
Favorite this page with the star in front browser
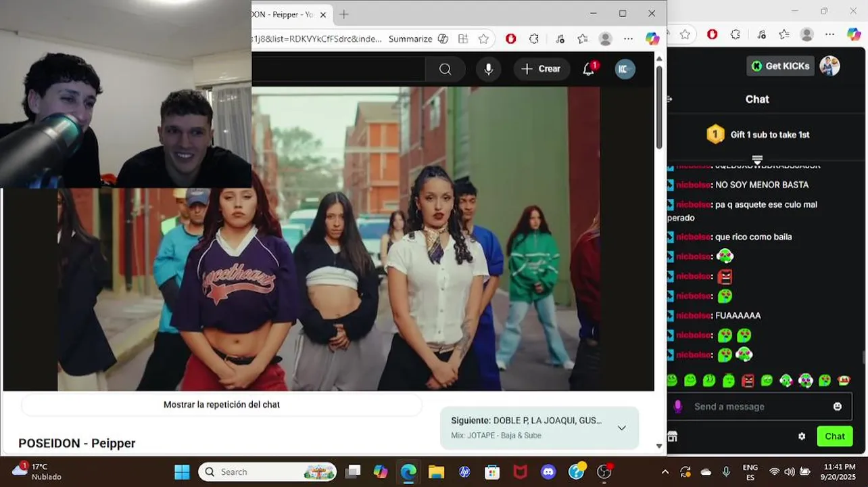tap(483, 39)
